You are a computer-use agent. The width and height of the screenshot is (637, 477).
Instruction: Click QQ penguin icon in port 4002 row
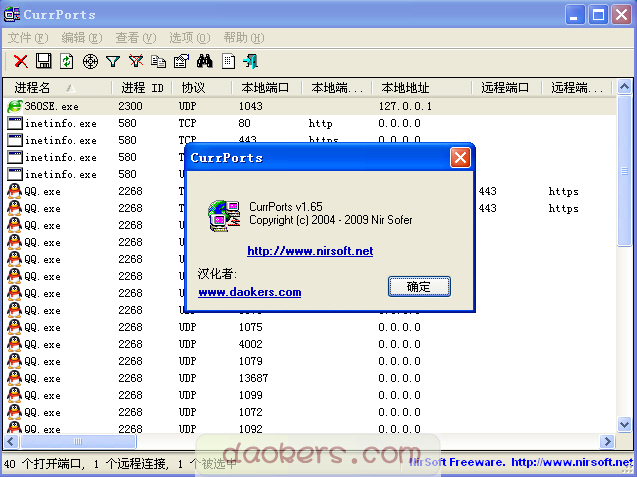pyautogui.click(x=14, y=344)
